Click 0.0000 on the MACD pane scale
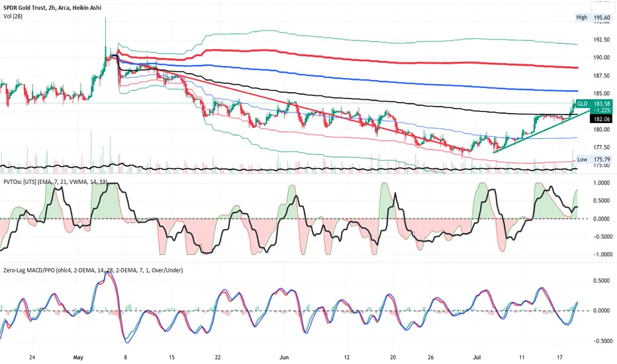617x364 pixels. coord(602,310)
